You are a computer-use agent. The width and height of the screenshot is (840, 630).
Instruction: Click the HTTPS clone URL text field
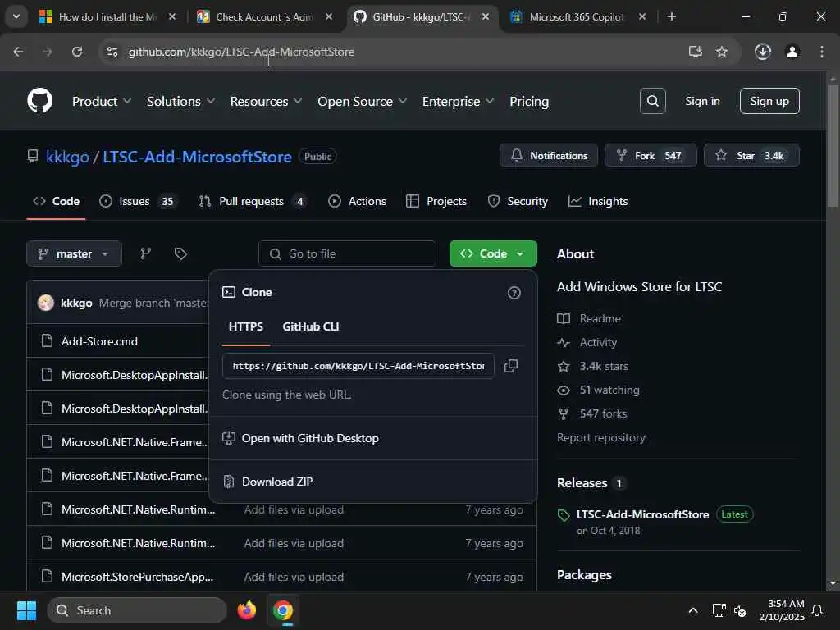click(358, 366)
